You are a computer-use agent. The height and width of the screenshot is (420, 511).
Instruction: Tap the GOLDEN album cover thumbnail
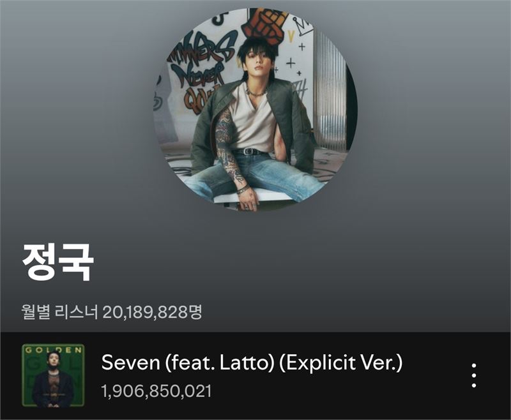pyautogui.click(x=53, y=375)
